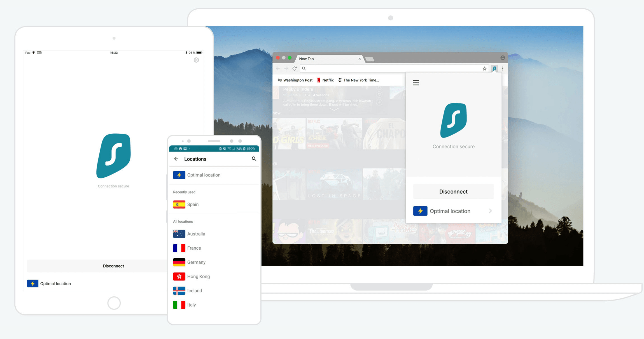Close the New Tab browser tab

tap(360, 59)
